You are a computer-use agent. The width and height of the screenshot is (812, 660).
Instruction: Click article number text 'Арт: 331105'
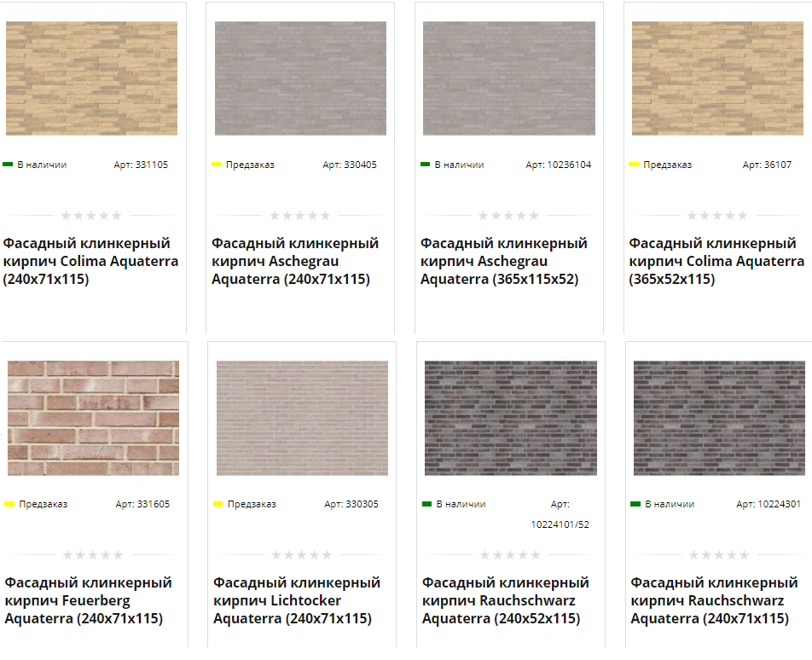141,165
